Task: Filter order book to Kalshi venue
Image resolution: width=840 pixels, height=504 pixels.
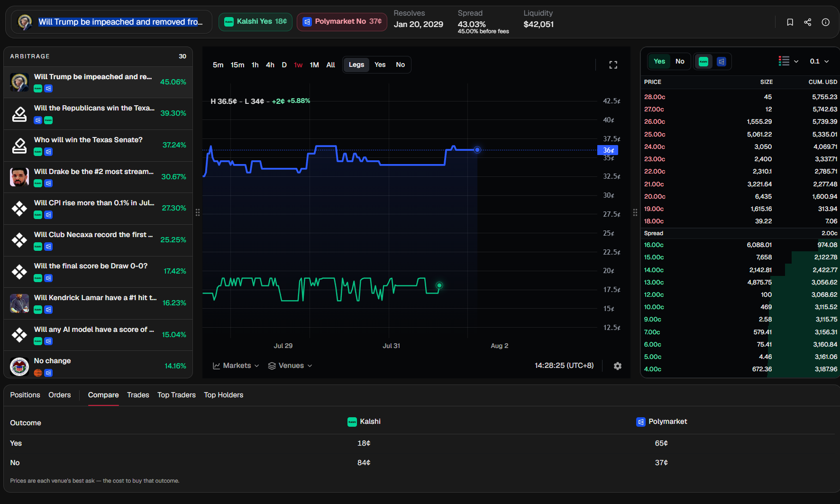Action: 703,62
